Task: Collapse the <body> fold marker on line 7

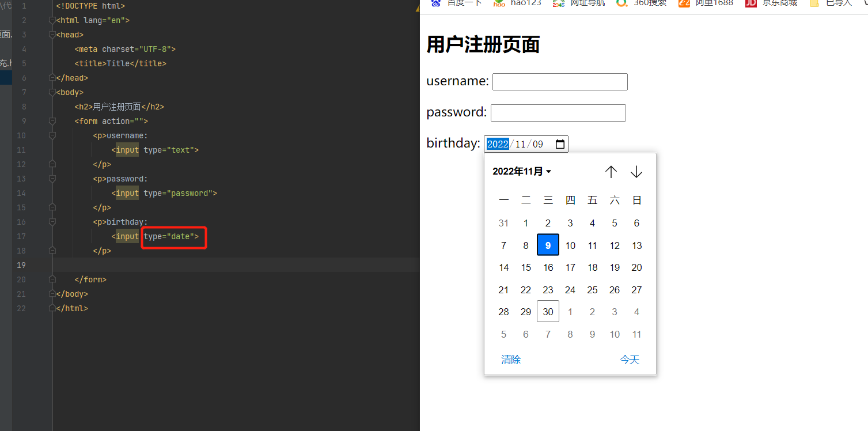Action: pyautogui.click(x=52, y=92)
